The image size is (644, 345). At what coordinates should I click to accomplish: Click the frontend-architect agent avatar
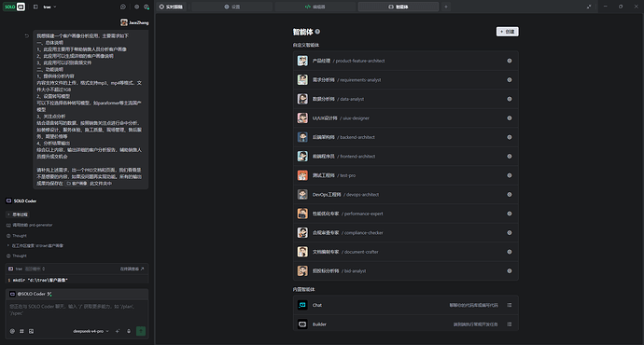[x=302, y=157]
